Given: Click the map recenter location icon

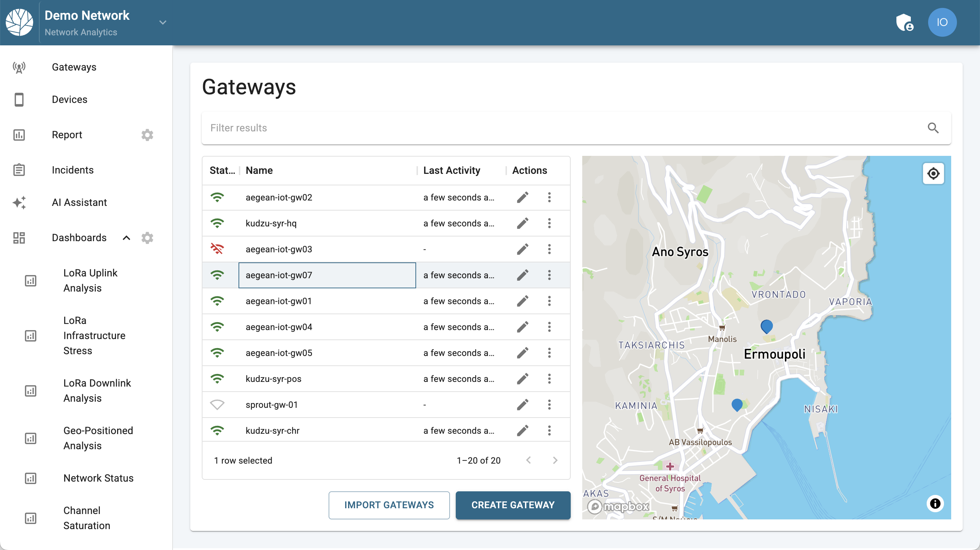Looking at the screenshot, I should pyautogui.click(x=933, y=173).
